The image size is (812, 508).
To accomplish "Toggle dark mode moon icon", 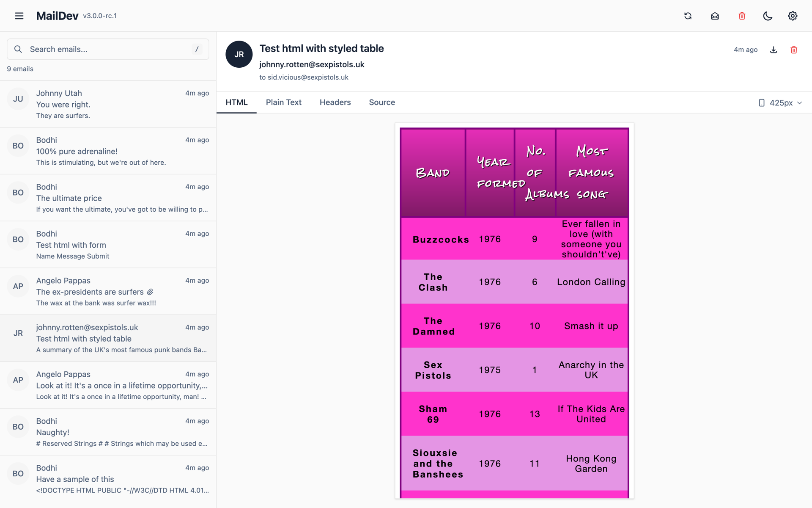I will (x=768, y=16).
